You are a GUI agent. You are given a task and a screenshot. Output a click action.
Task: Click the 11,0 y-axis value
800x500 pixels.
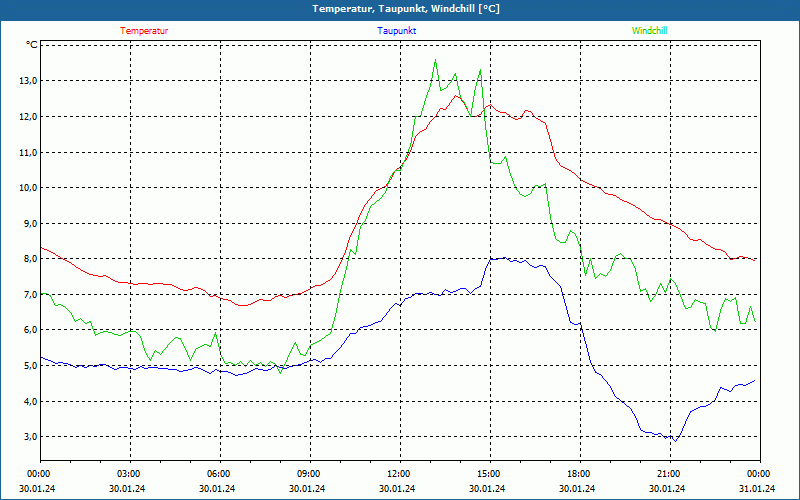click(x=29, y=152)
